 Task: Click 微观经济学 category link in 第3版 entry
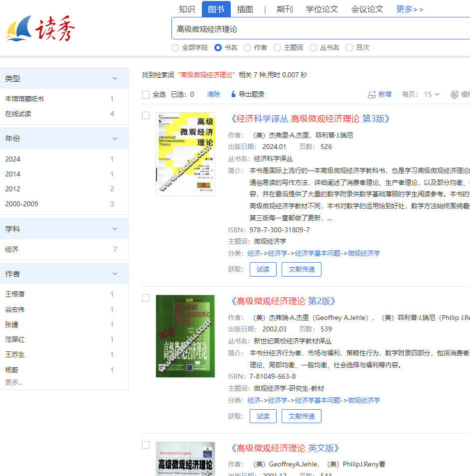[x=364, y=253]
